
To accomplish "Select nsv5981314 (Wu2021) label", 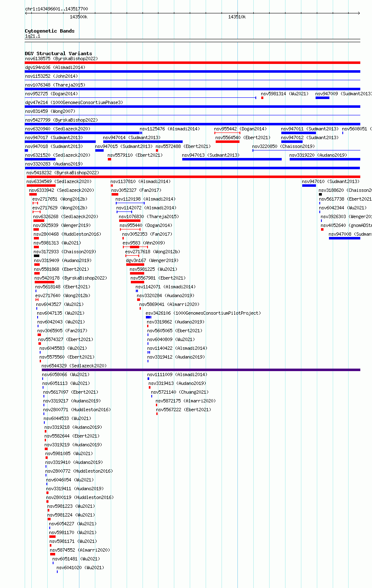I will pyautogui.click(x=285, y=94).
